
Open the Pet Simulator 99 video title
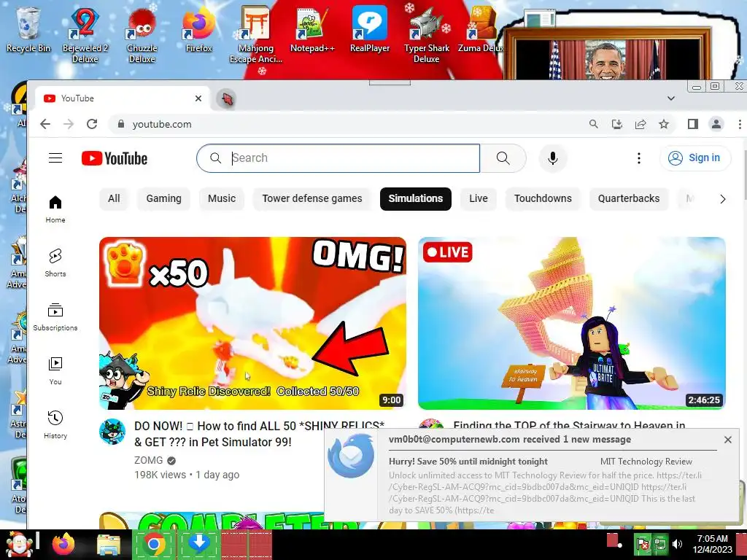coord(260,434)
